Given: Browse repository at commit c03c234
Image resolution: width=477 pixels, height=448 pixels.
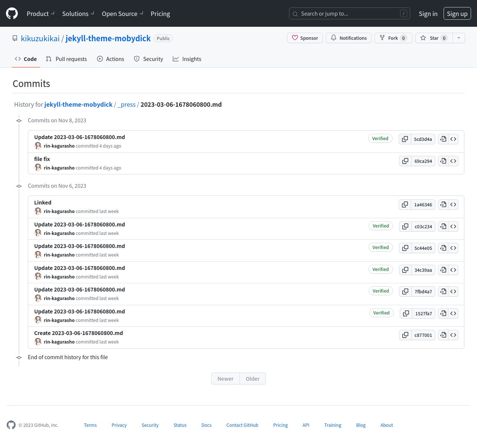Looking at the screenshot, I should (x=453, y=226).
